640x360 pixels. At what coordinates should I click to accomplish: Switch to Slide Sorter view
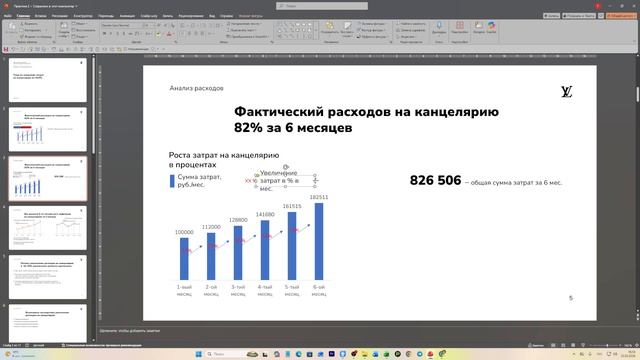[x=563, y=345]
